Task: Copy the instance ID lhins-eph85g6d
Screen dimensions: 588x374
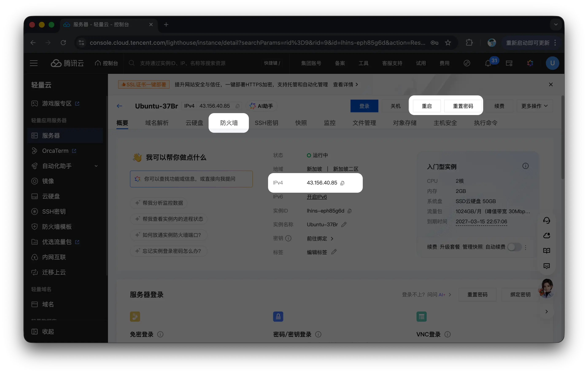Action: (350, 211)
